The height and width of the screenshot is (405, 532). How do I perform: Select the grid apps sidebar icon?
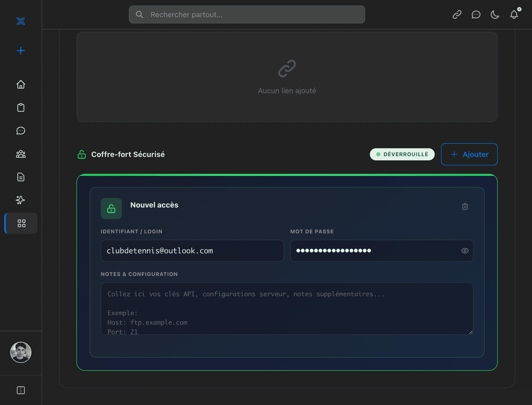(21, 223)
